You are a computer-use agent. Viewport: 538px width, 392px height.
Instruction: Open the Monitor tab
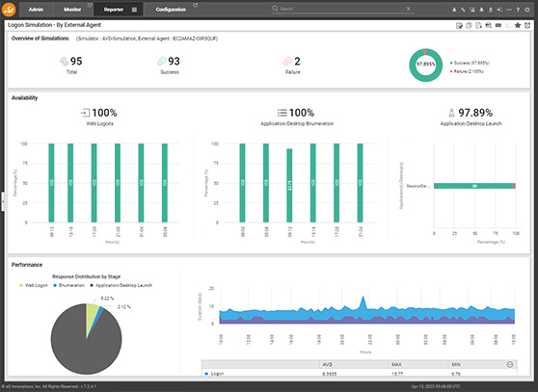pos(72,10)
